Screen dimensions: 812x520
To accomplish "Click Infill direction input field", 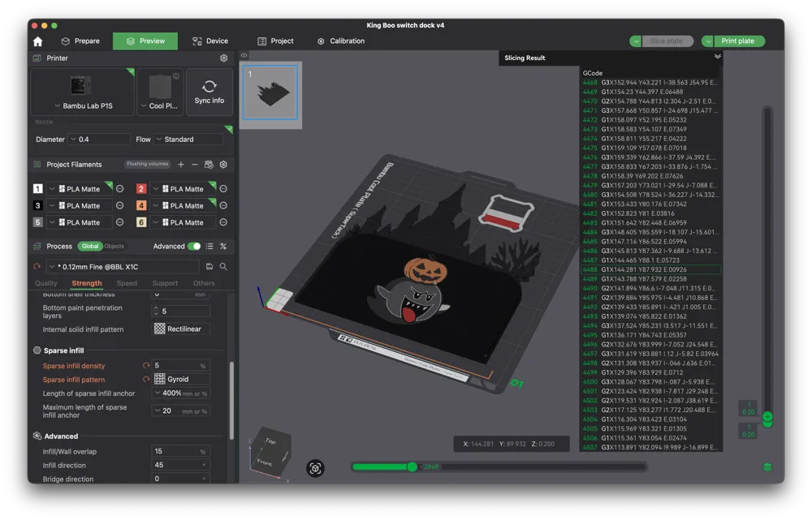I will (x=181, y=465).
